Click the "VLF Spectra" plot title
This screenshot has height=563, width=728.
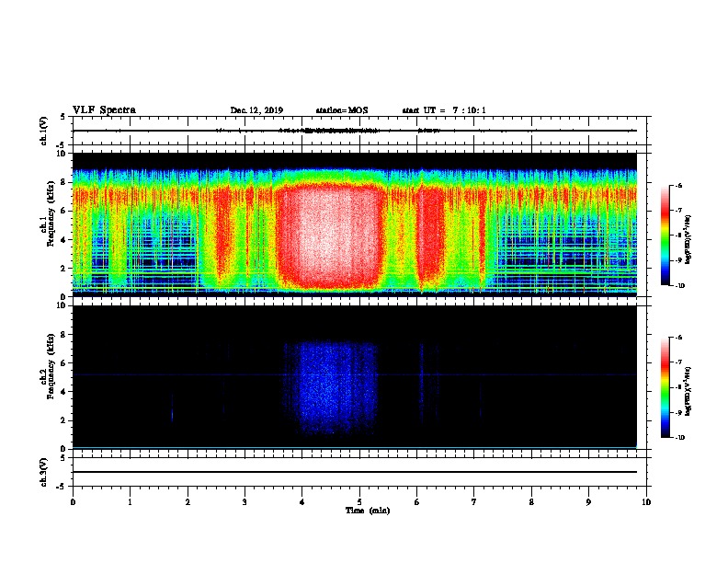(x=104, y=110)
